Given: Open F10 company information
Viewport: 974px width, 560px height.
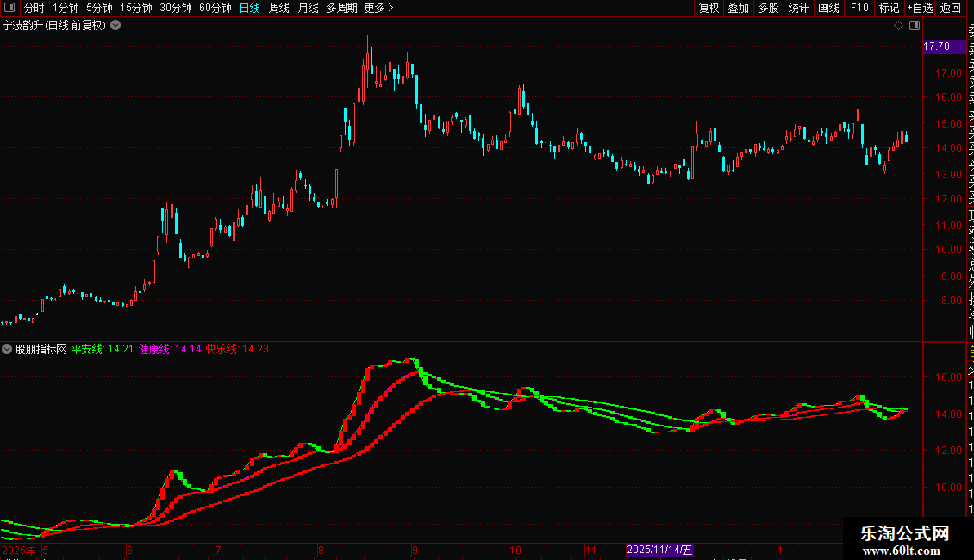Looking at the screenshot, I should click(x=859, y=8).
